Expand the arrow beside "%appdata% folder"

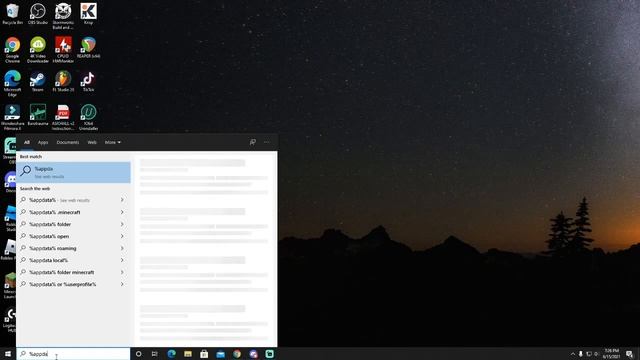122,224
